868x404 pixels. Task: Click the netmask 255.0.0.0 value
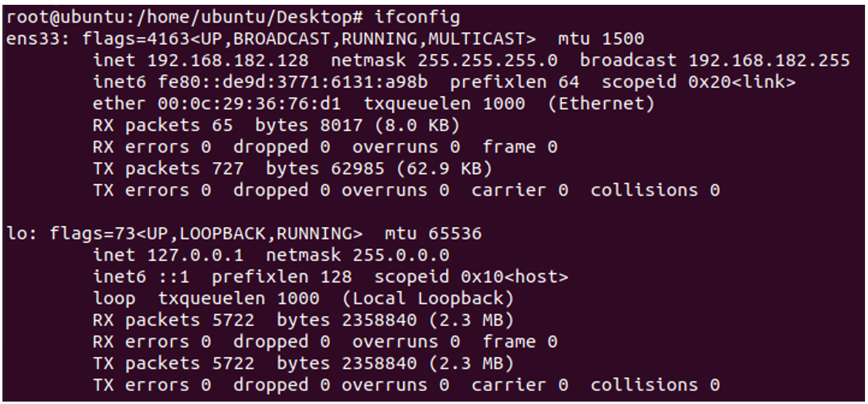tap(400, 255)
